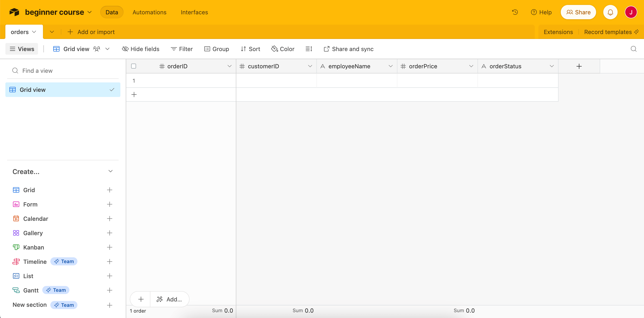Image resolution: width=644 pixels, height=318 pixels.
Task: Click Add or import
Action: point(91,32)
